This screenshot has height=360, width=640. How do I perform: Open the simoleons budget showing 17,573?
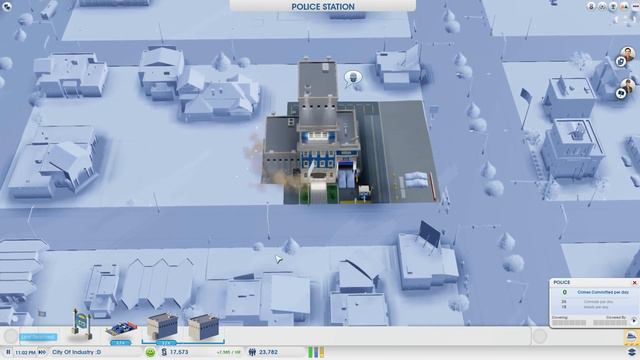tap(176, 352)
